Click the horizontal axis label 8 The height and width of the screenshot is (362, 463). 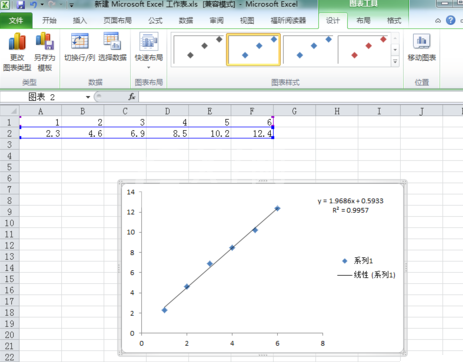pyautogui.click(x=322, y=343)
